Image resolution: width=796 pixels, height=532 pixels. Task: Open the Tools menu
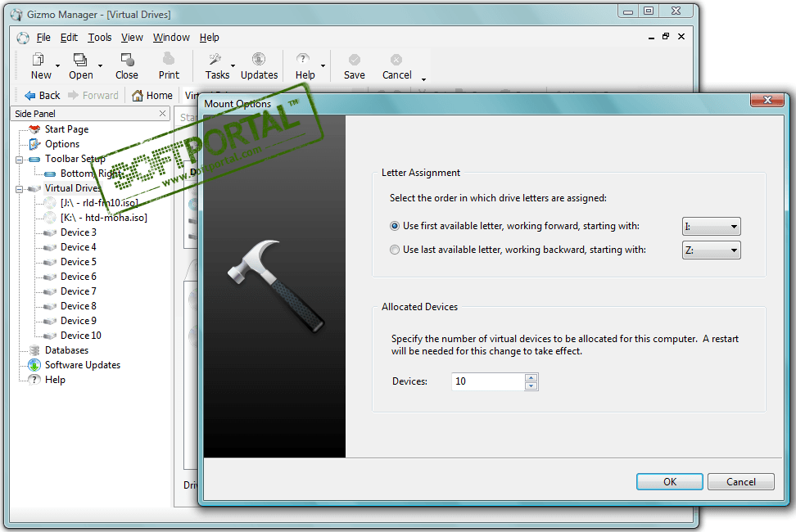pos(100,38)
